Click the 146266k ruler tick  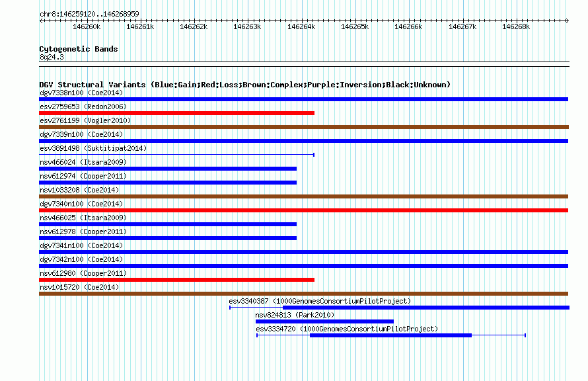[408, 26]
